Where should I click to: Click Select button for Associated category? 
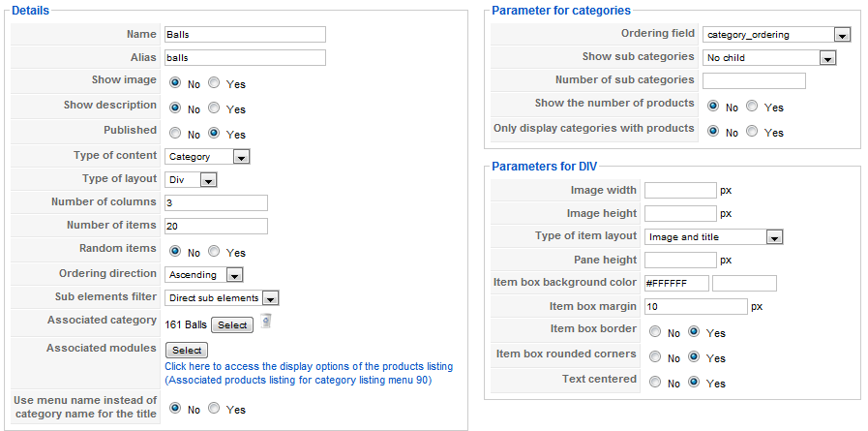click(232, 325)
